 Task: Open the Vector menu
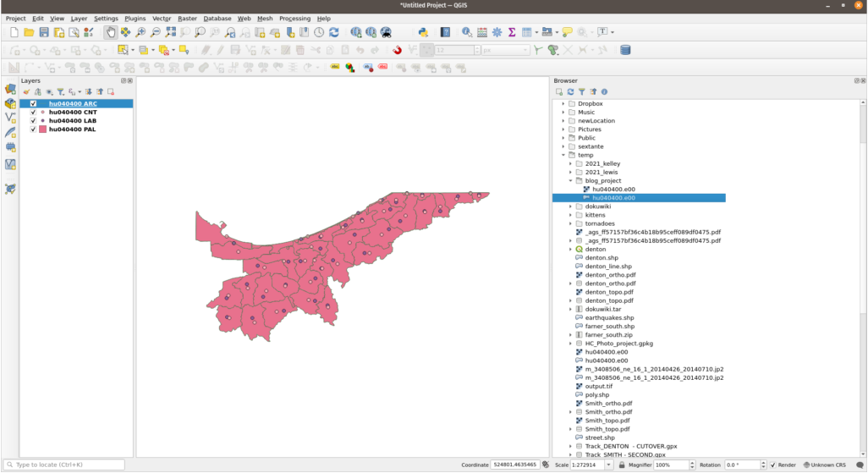click(x=162, y=18)
